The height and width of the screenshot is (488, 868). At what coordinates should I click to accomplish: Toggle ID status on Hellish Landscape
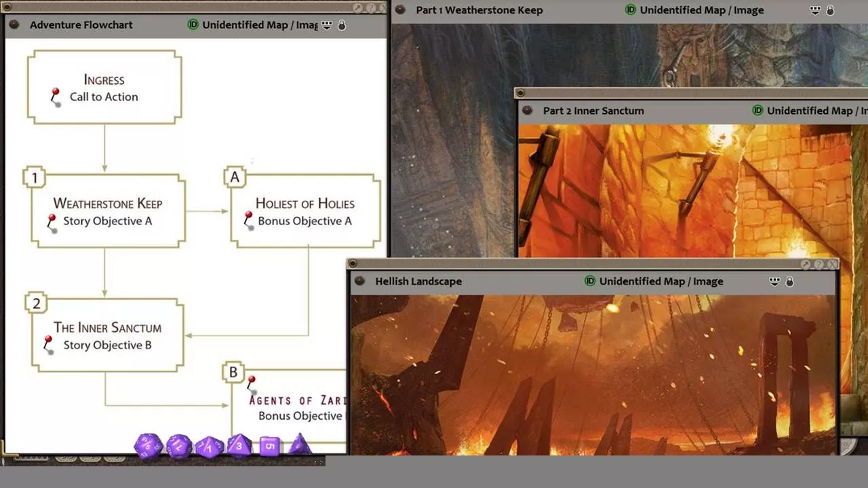(590, 281)
